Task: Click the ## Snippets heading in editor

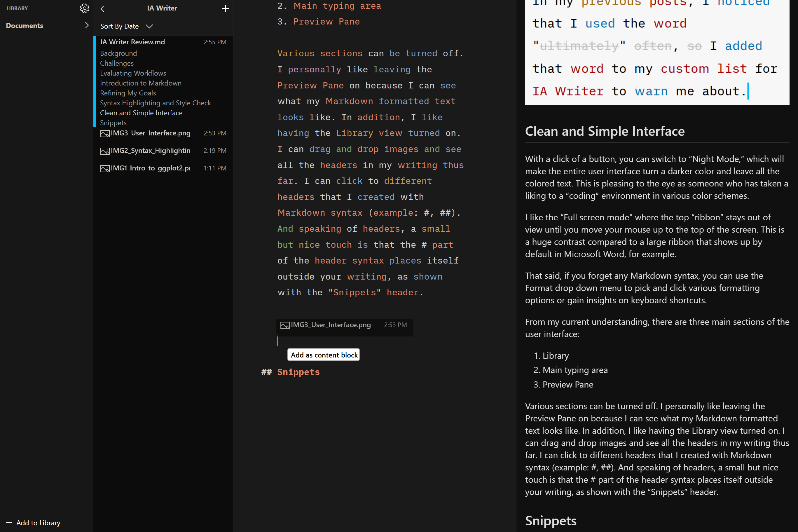Action: (290, 372)
